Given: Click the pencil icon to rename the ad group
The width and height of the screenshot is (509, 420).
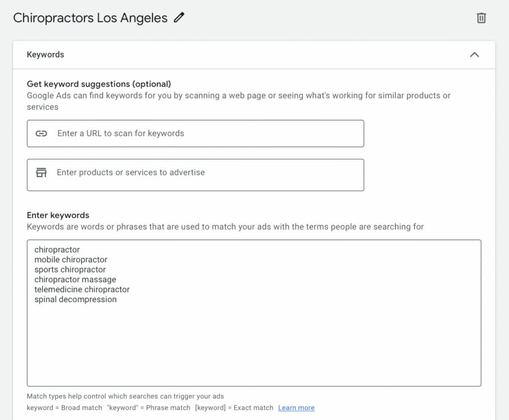Looking at the screenshot, I should [x=178, y=18].
